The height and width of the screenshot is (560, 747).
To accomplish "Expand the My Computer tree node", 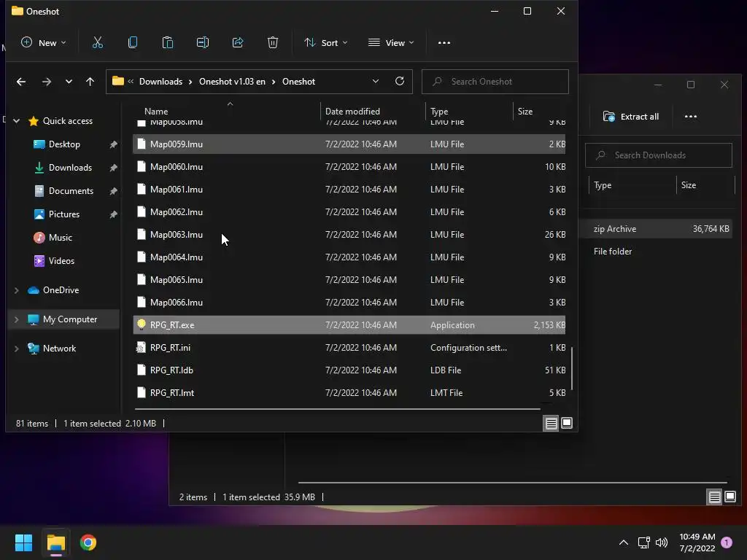I will coord(17,319).
